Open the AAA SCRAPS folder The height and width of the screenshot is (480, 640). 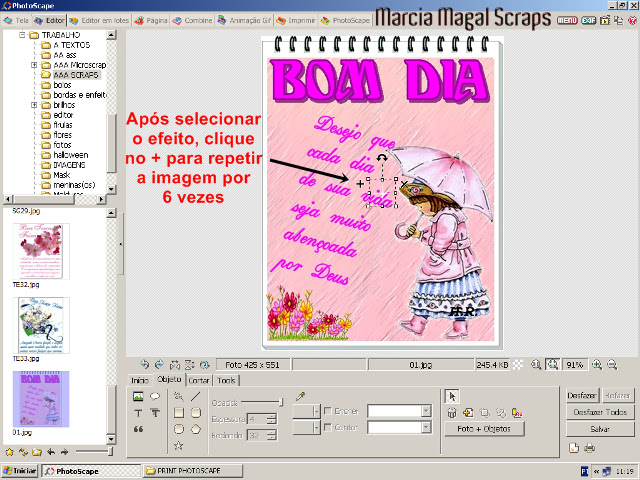coord(76,75)
